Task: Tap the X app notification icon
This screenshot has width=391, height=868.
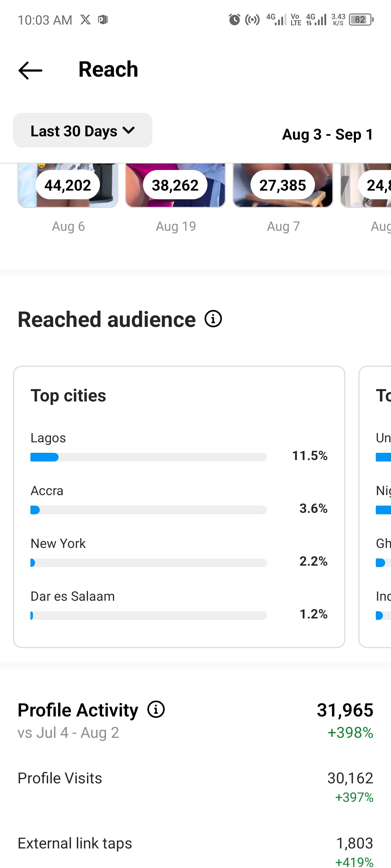Action: (x=85, y=20)
